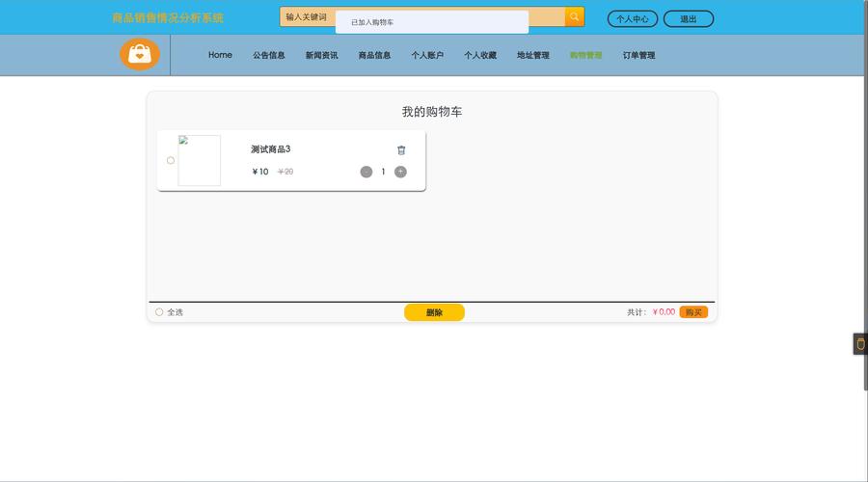868x482 pixels.
Task: Click the yellow 删除 button
Action: (x=434, y=312)
